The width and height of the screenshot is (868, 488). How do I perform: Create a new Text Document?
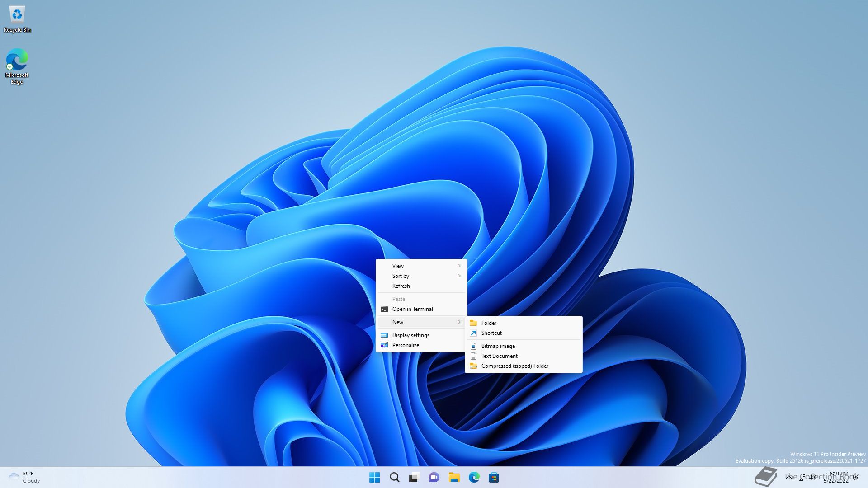click(x=524, y=356)
